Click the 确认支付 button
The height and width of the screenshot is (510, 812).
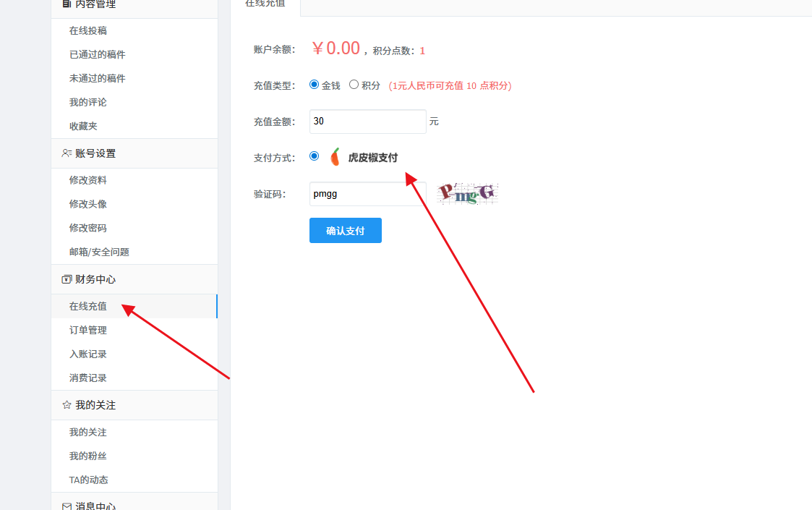coord(346,231)
